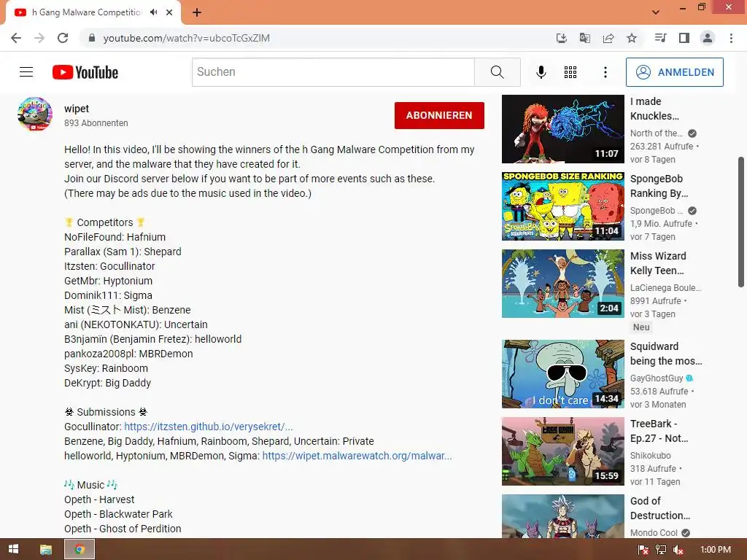Click the 'Opeth - Harvest' text line
The height and width of the screenshot is (560, 747).
click(x=99, y=499)
